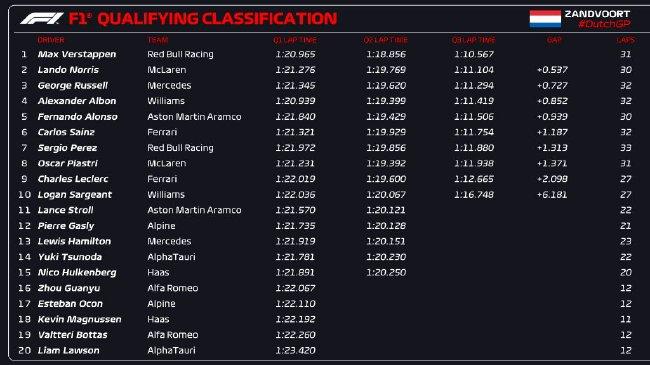Click the Q3 LAP TIME column header
This screenshot has height=365, width=650.
[473, 40]
